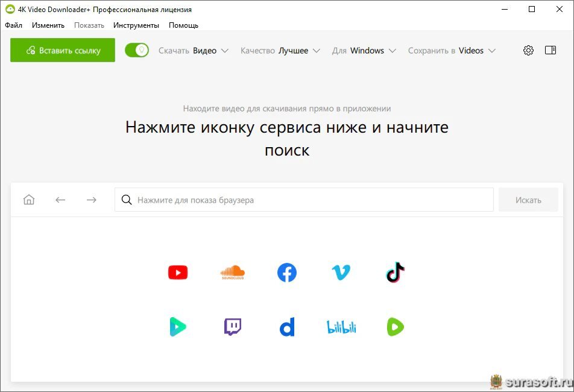The width and height of the screenshot is (574, 392).
Task: Open the Vimeo service icon
Action: [341, 273]
